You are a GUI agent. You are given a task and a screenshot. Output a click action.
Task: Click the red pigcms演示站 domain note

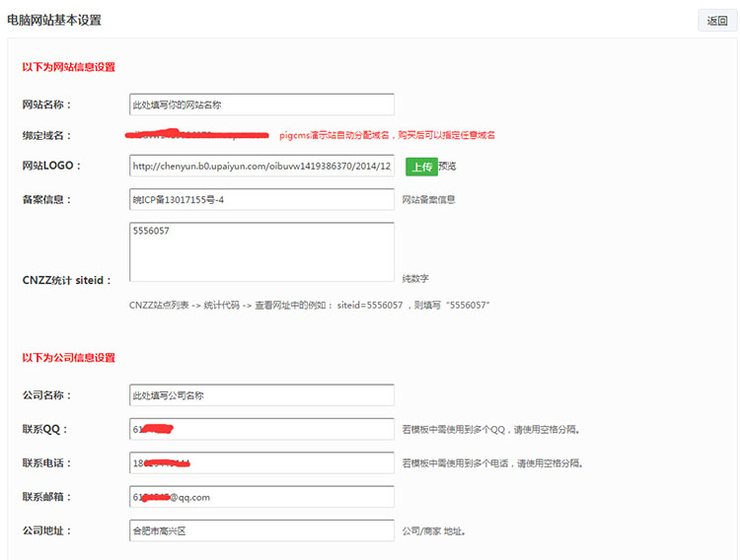(387, 135)
